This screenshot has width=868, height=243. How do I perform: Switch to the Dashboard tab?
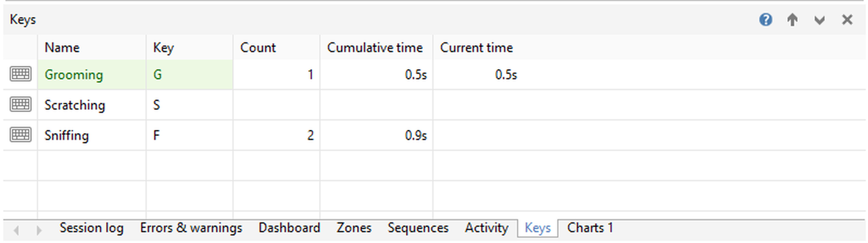click(x=289, y=228)
